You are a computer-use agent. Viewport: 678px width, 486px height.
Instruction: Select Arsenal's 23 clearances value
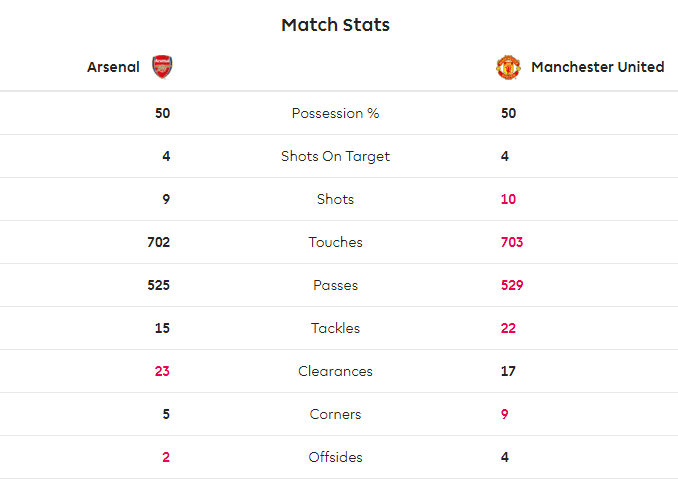pos(162,371)
